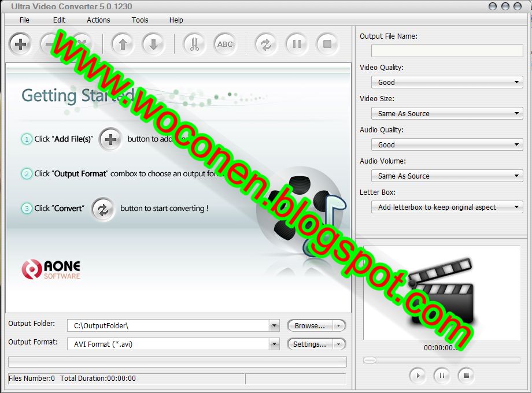Click the Files Number:0 status text

coord(32,379)
